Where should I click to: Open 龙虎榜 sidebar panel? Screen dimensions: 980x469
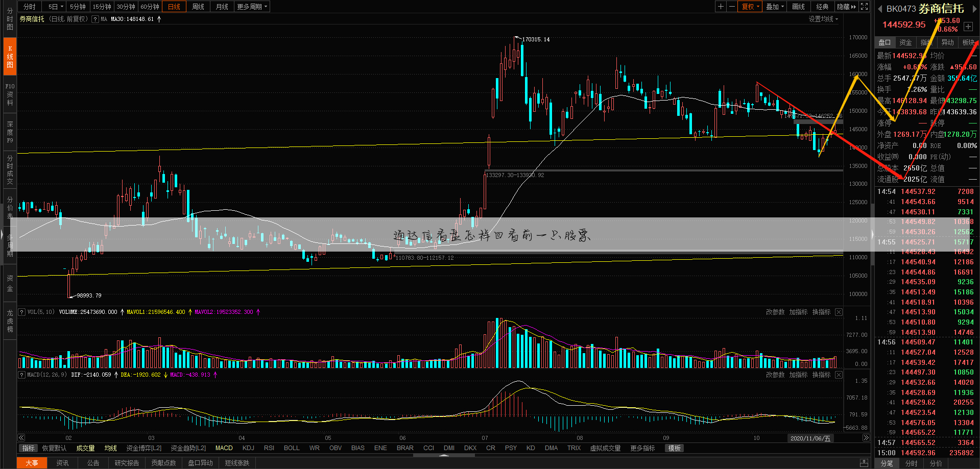pyautogui.click(x=10, y=321)
